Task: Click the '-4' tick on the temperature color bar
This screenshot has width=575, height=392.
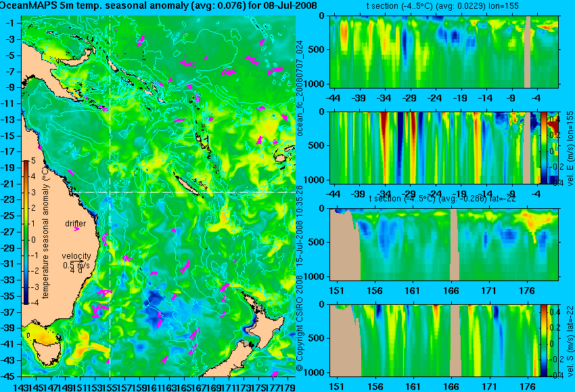Action: pos(32,303)
